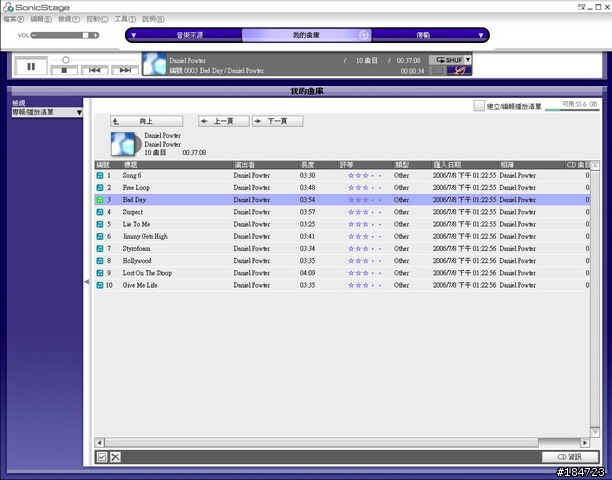Click the vertical scrollbar down arrow
The image size is (612, 480).
[595, 432]
